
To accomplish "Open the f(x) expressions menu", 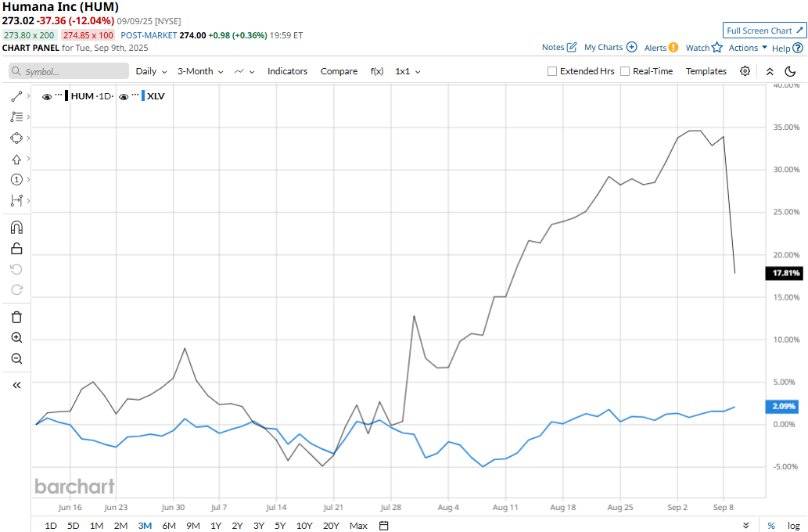I will [377, 71].
